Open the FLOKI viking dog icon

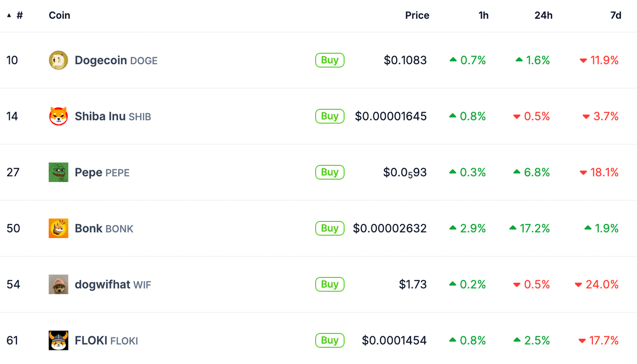click(58, 340)
